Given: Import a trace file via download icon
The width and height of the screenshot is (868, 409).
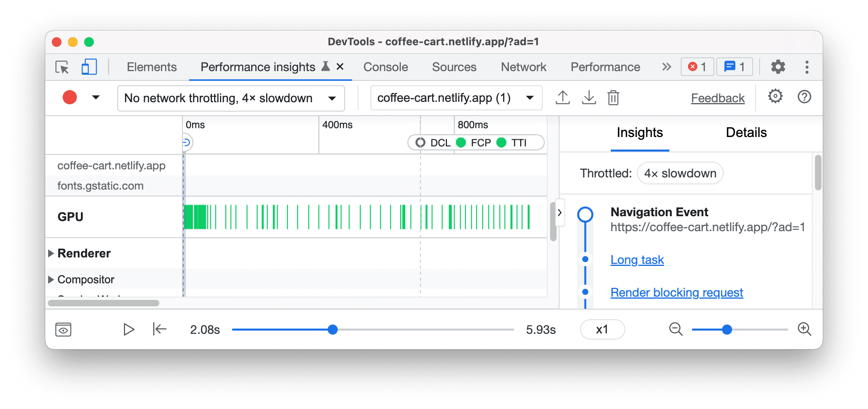Looking at the screenshot, I should click(589, 97).
